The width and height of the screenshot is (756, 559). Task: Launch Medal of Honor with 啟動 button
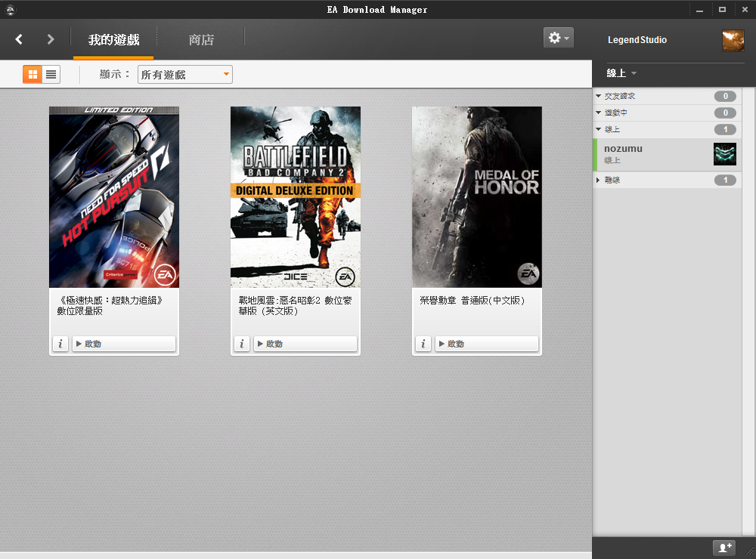click(487, 344)
